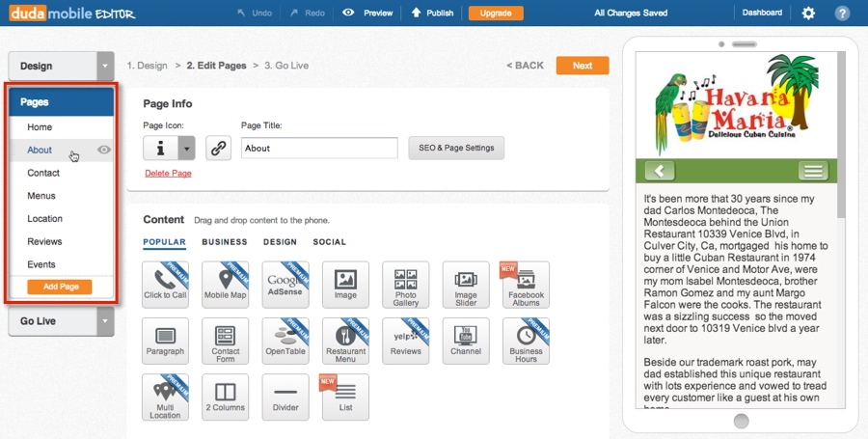Viewport: 868px width, 439px height.
Task: Pick the 2 Columns widget
Action: coord(225,397)
